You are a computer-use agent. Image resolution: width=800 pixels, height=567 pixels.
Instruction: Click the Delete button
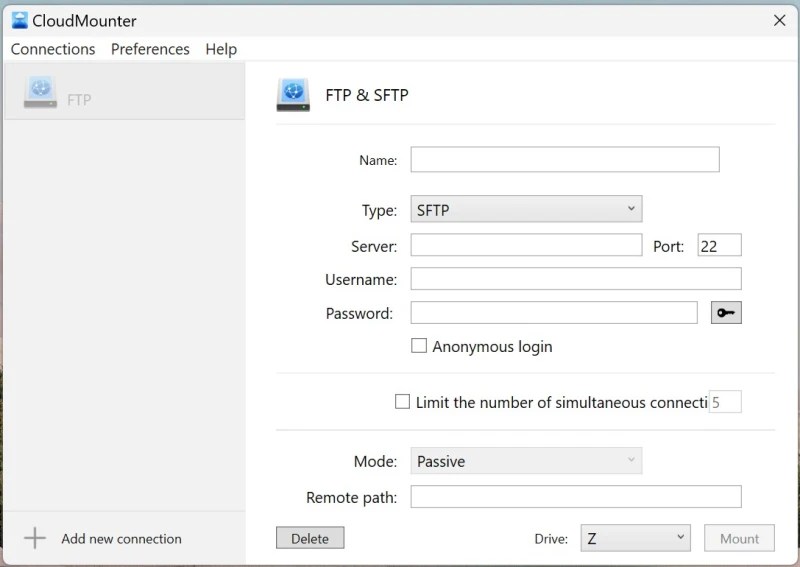pos(310,538)
